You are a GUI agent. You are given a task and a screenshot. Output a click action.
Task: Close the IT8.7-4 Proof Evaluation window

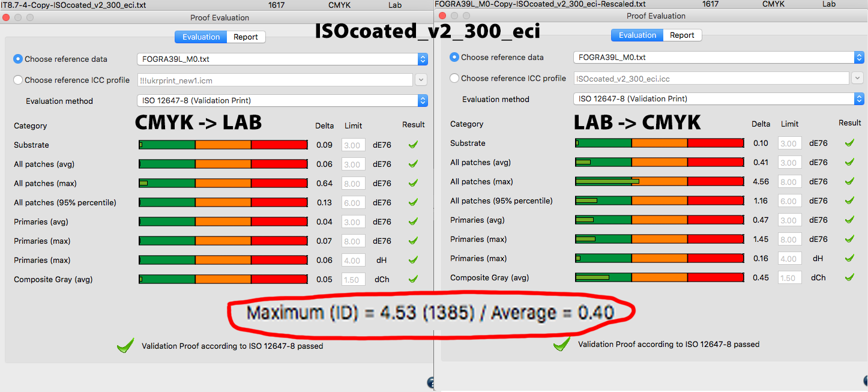[x=7, y=17]
